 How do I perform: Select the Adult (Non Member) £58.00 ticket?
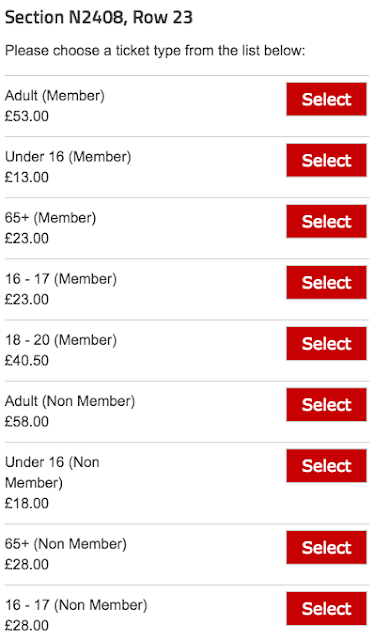tap(326, 405)
